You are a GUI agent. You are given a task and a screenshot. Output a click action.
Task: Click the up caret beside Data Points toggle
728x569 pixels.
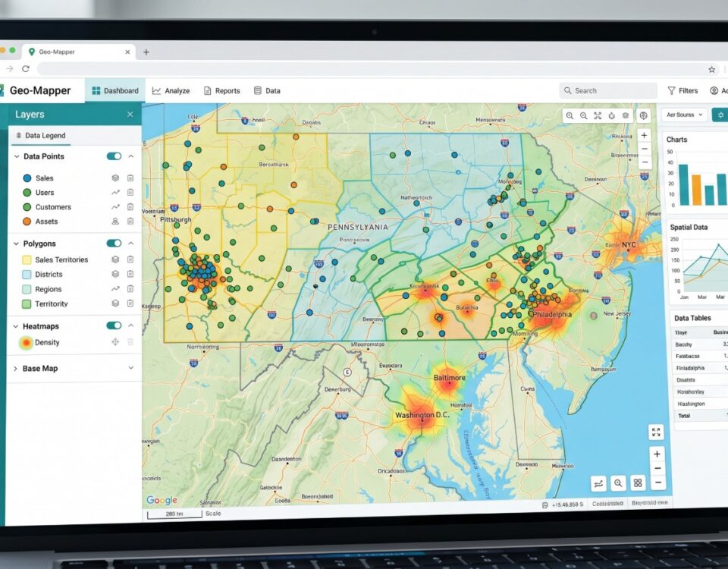(131, 156)
